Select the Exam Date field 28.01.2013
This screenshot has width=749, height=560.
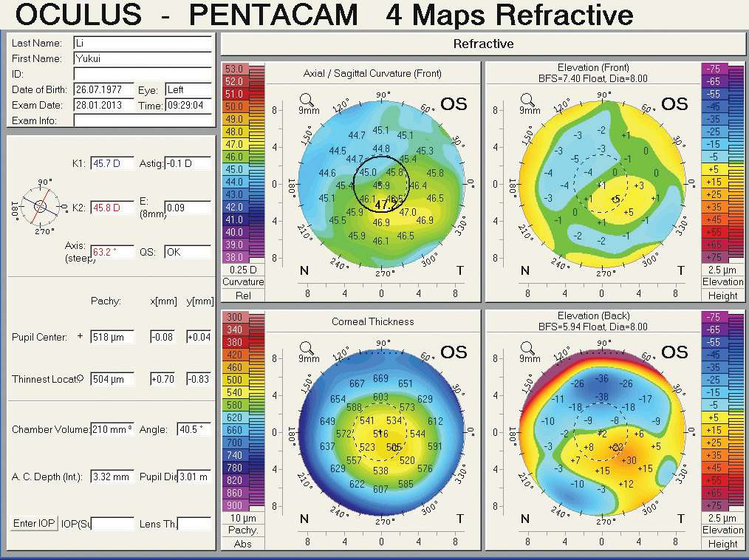click(104, 105)
